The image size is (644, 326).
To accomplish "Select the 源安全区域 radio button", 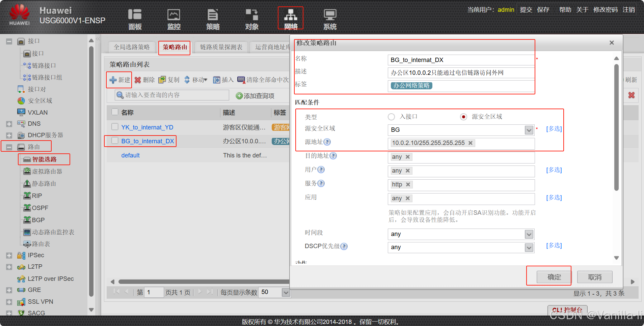I will pyautogui.click(x=463, y=117).
